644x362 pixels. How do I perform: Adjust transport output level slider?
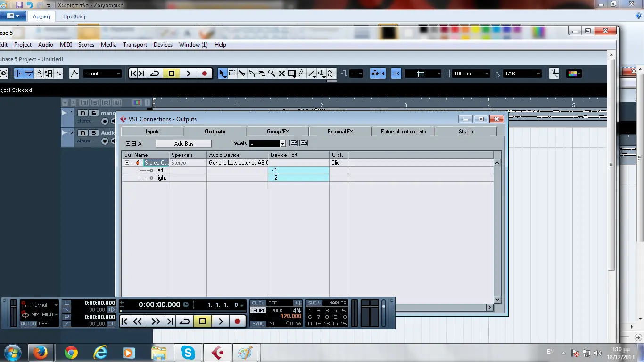pos(384,306)
